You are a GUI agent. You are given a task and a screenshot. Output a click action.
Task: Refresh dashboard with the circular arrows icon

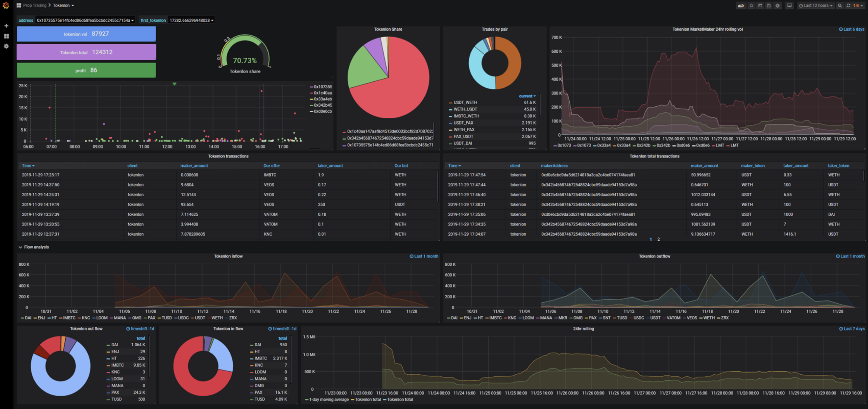pos(848,5)
